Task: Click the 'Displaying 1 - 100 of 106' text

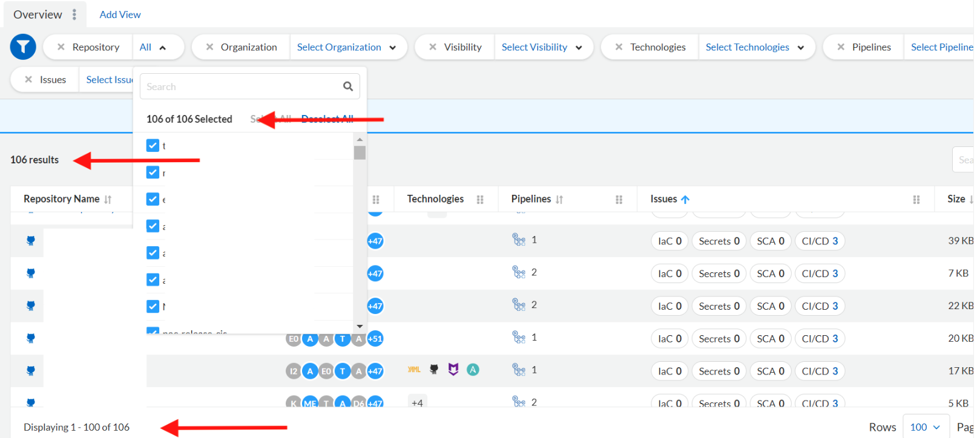Action: [x=77, y=427]
